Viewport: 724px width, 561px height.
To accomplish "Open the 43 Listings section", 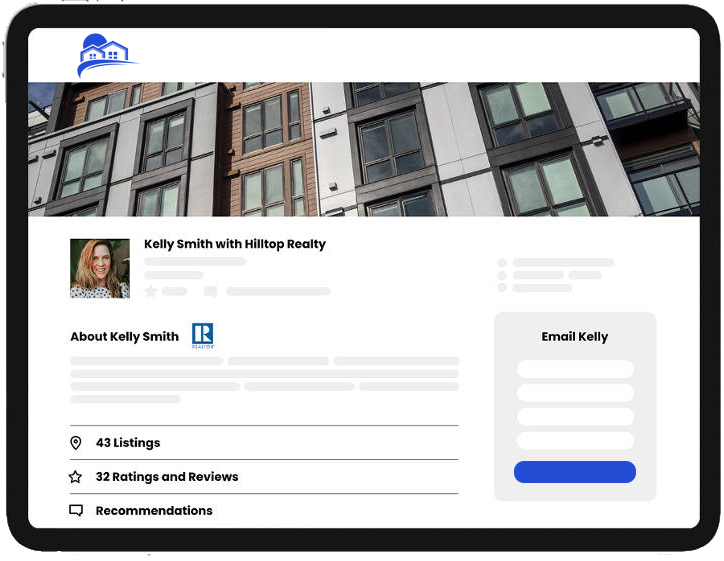I will (x=128, y=443).
